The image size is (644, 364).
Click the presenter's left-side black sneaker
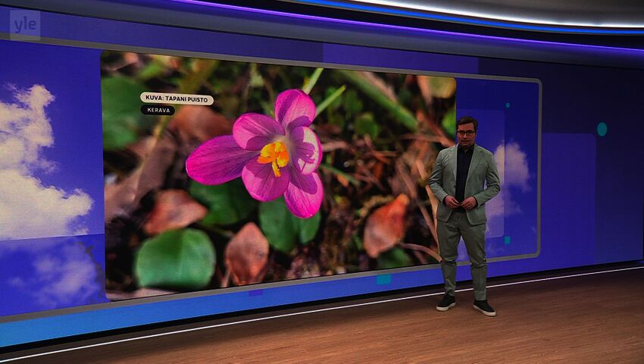click(446, 302)
